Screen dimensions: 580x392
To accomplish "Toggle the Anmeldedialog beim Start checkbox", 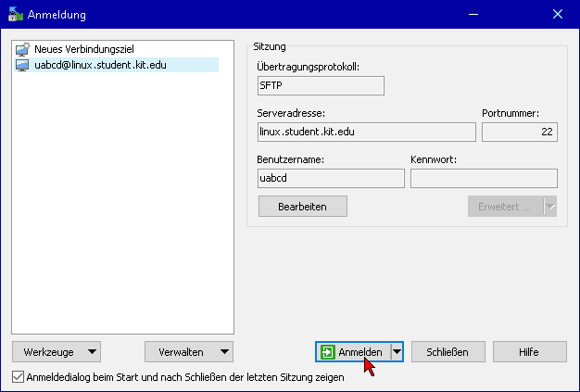I will coord(19,377).
